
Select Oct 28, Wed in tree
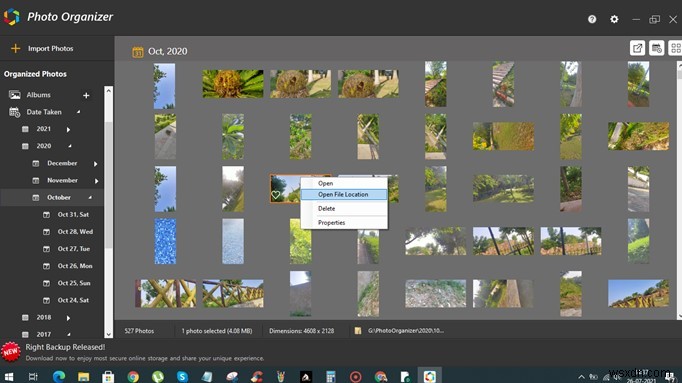tap(75, 232)
